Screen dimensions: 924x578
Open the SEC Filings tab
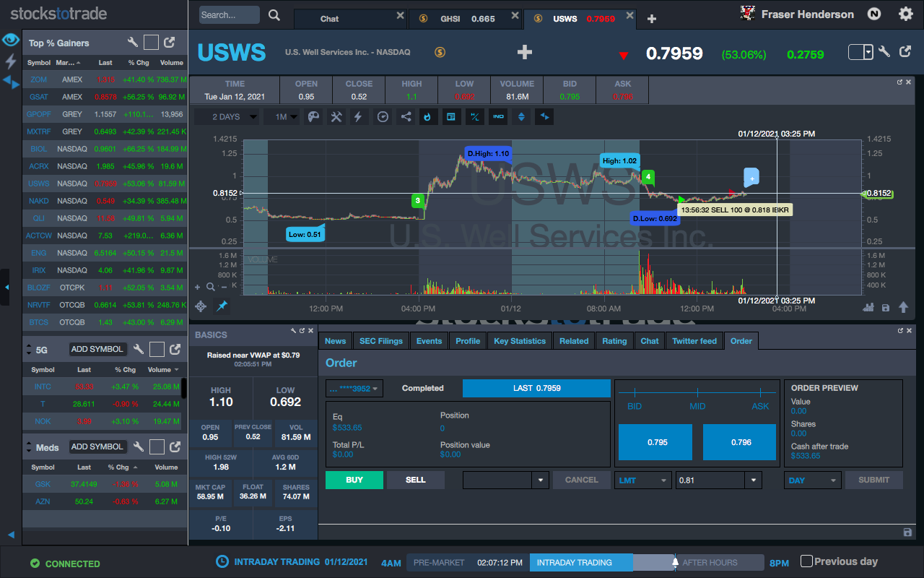[x=381, y=341]
